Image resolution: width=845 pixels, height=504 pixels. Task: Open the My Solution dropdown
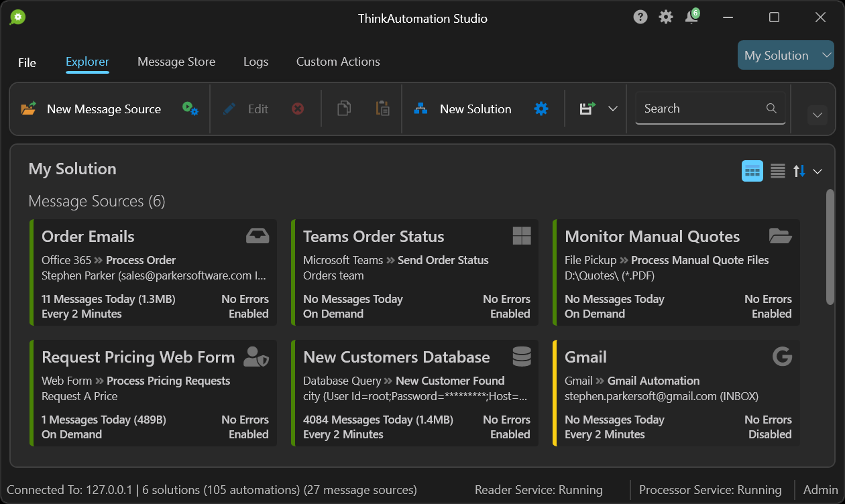(x=785, y=56)
